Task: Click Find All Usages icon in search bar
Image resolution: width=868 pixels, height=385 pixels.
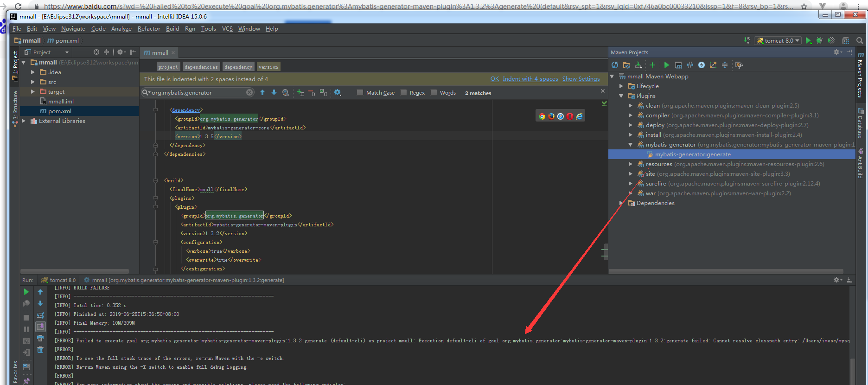Action: tap(286, 93)
